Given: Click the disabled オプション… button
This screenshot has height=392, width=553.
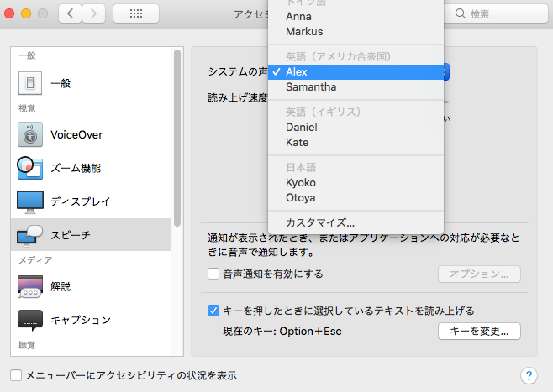Looking at the screenshot, I should pyautogui.click(x=479, y=274).
